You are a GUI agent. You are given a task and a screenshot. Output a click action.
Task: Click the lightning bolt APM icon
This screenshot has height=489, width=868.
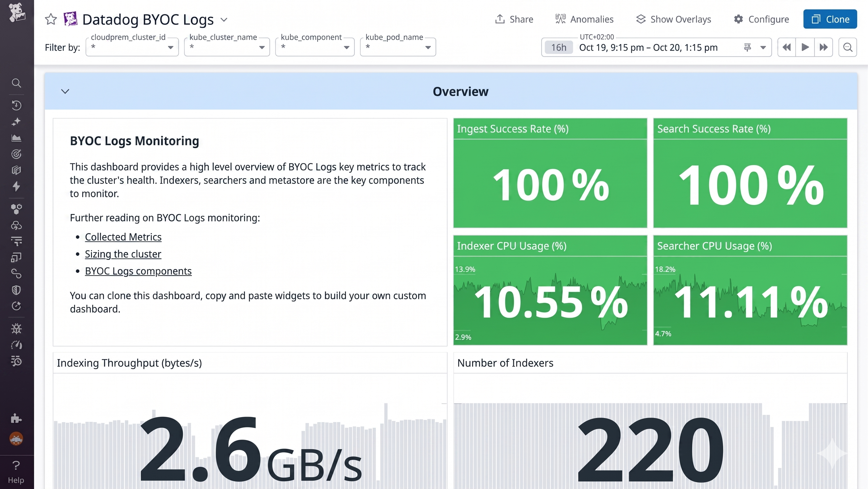(x=16, y=187)
